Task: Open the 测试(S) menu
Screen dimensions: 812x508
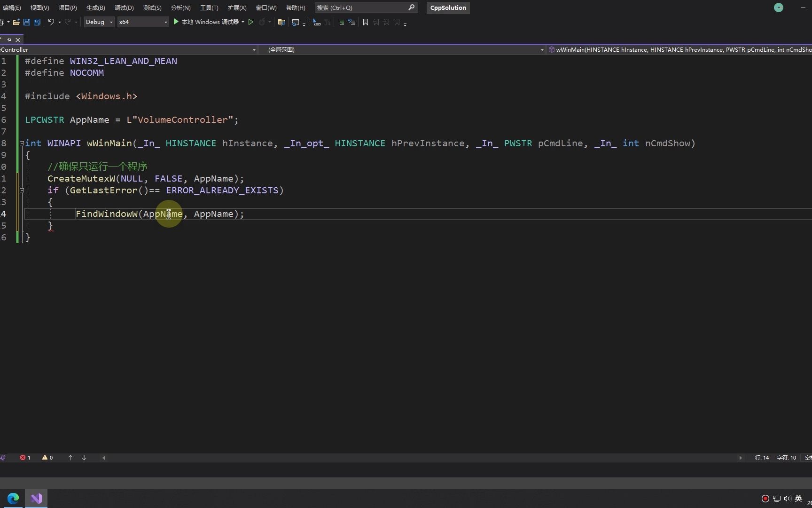Action: click(152, 8)
